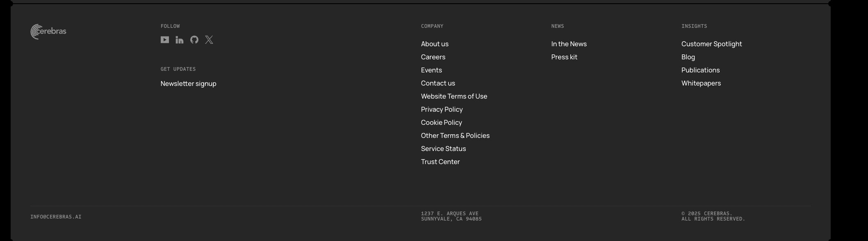Go to the Blog link

click(x=688, y=57)
